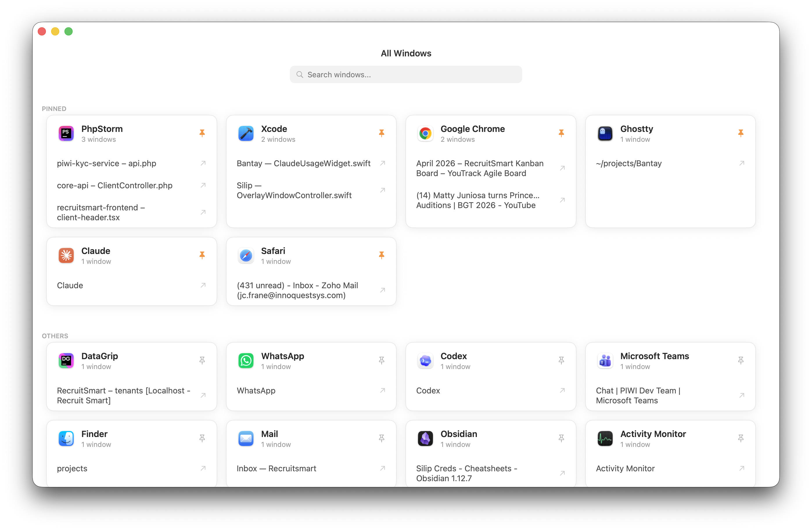Pin the WhatsApp app card
The height and width of the screenshot is (530, 812).
point(381,360)
